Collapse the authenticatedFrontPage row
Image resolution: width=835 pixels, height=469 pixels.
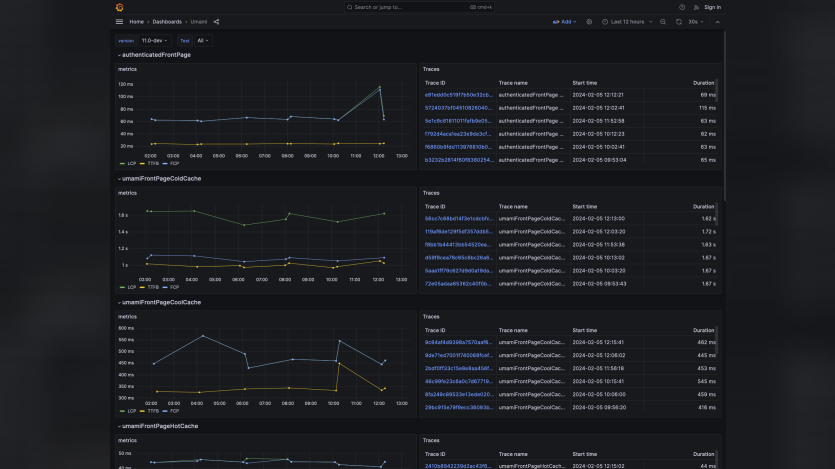coord(154,55)
